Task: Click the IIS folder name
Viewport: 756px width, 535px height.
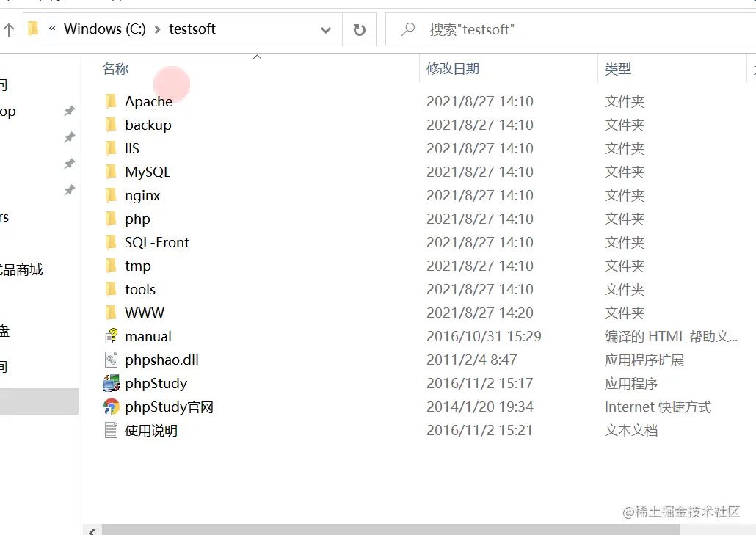Action: [131, 148]
